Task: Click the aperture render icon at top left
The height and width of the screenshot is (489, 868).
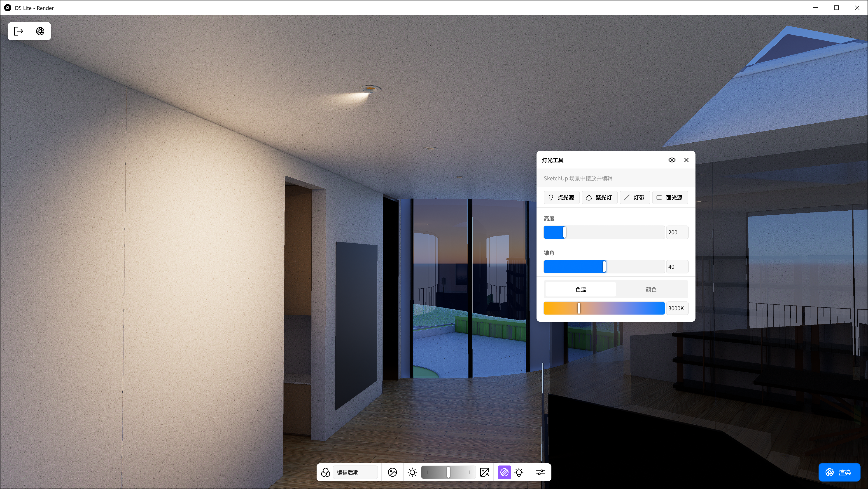Action: click(x=40, y=31)
